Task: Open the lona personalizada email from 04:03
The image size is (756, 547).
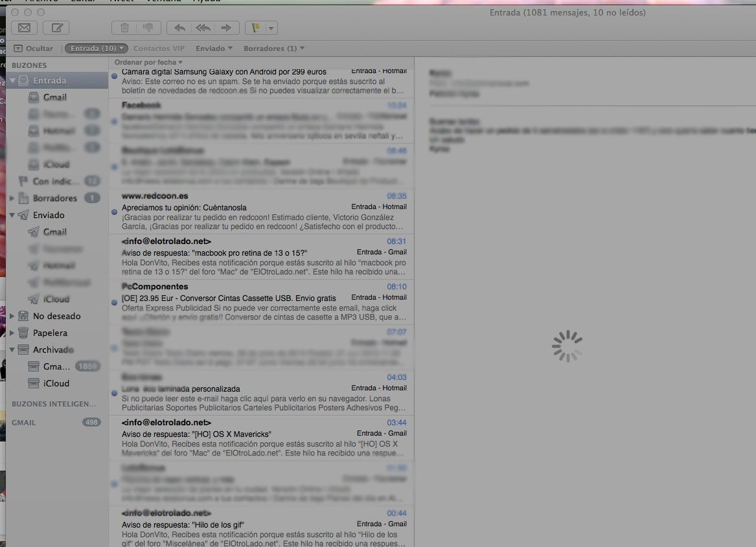Action: (x=261, y=393)
